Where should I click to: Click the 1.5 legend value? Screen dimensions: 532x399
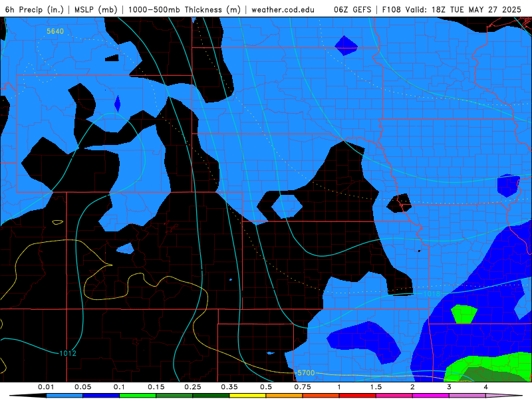pyautogui.click(x=376, y=387)
